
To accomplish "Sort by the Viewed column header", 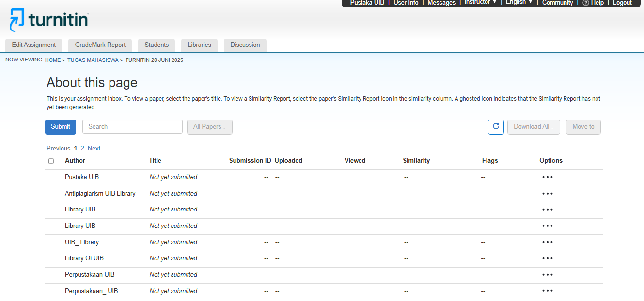I will (x=355, y=161).
